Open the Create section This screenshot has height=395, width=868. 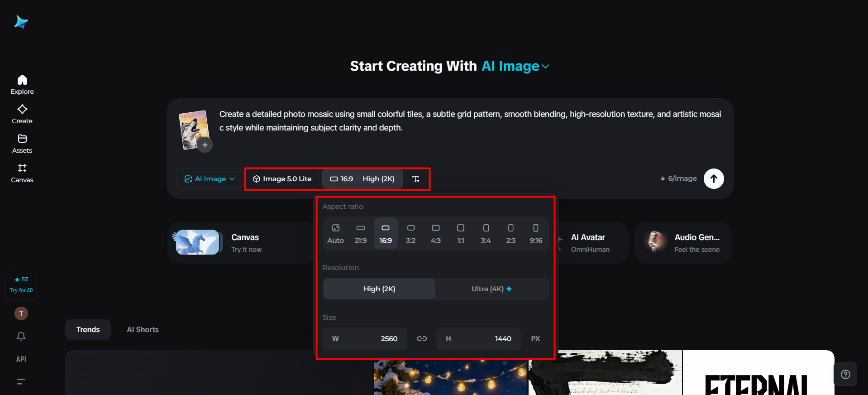point(22,114)
